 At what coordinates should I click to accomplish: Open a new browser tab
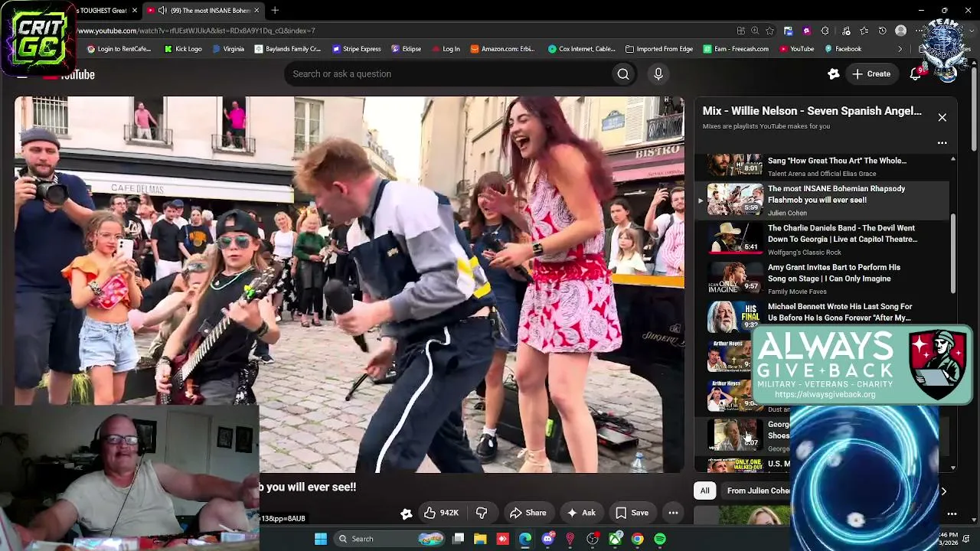pos(275,11)
